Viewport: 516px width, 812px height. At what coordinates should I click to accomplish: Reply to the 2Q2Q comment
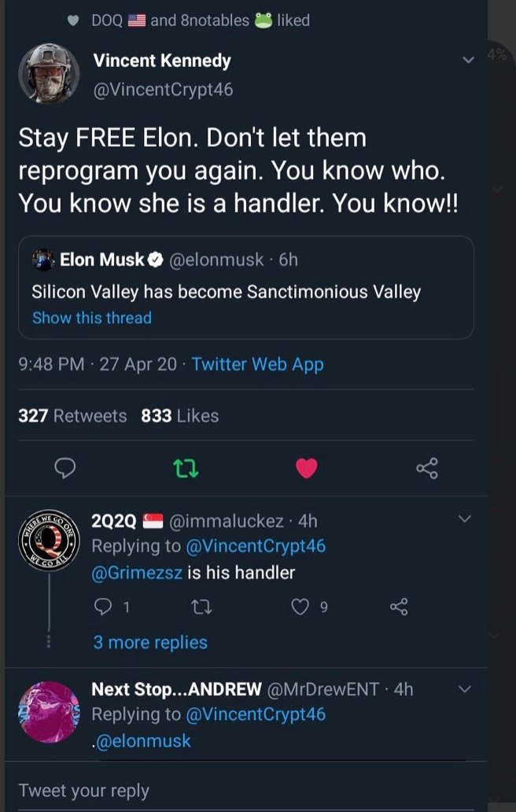click(104, 607)
